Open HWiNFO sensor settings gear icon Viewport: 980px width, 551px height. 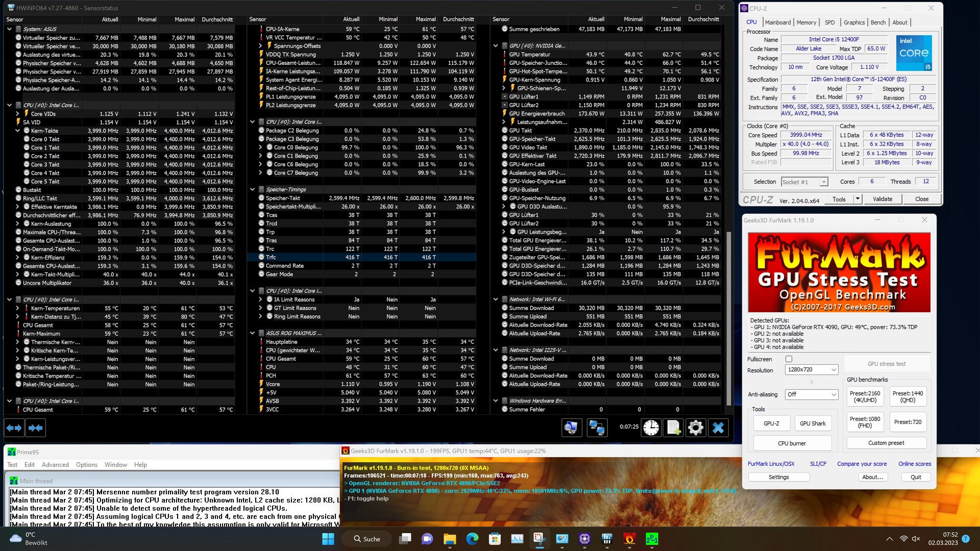pos(696,428)
